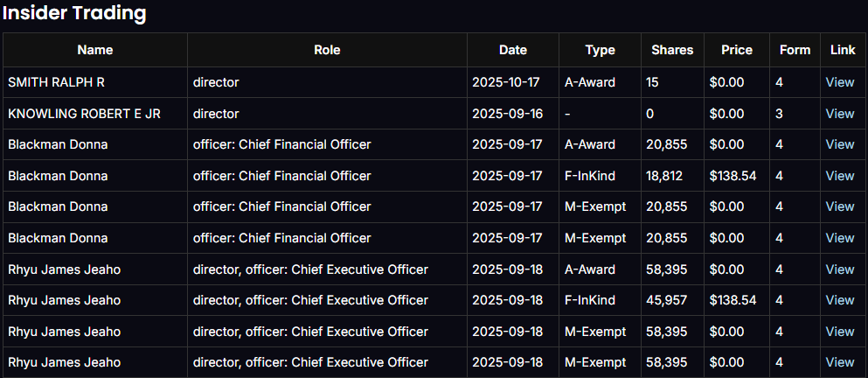Screen dimensions: 868x378
Task: Click the Link column header
Action: 843,50
